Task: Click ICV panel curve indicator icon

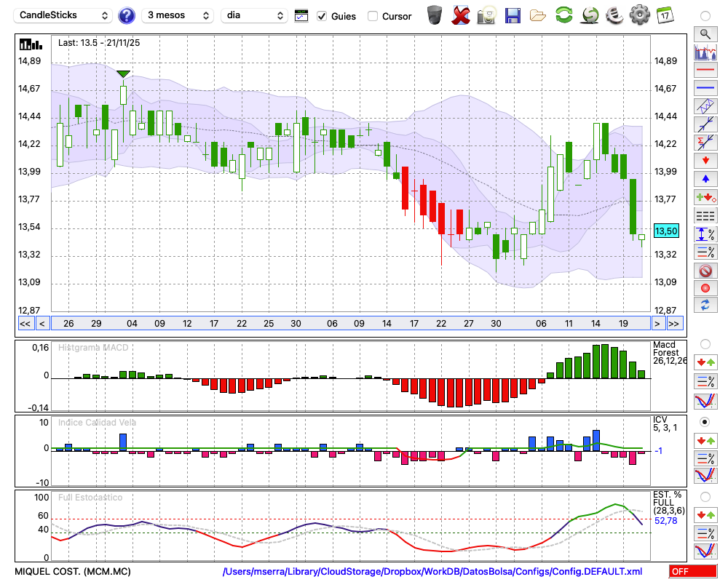Action: [705, 475]
